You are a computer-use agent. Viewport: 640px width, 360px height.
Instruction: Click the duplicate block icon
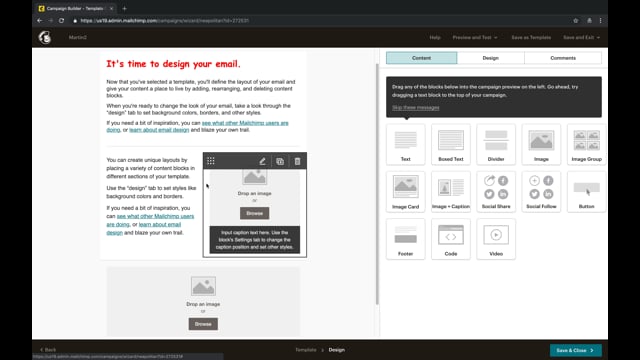(x=280, y=161)
